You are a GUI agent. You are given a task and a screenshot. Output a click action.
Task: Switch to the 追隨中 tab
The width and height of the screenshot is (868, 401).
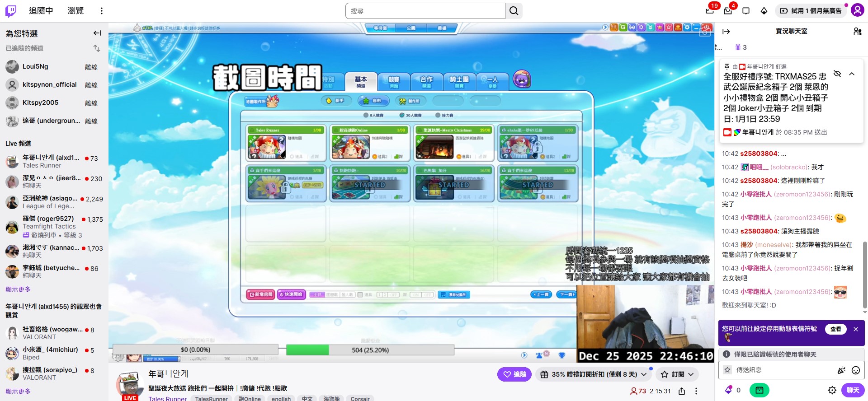pos(41,11)
